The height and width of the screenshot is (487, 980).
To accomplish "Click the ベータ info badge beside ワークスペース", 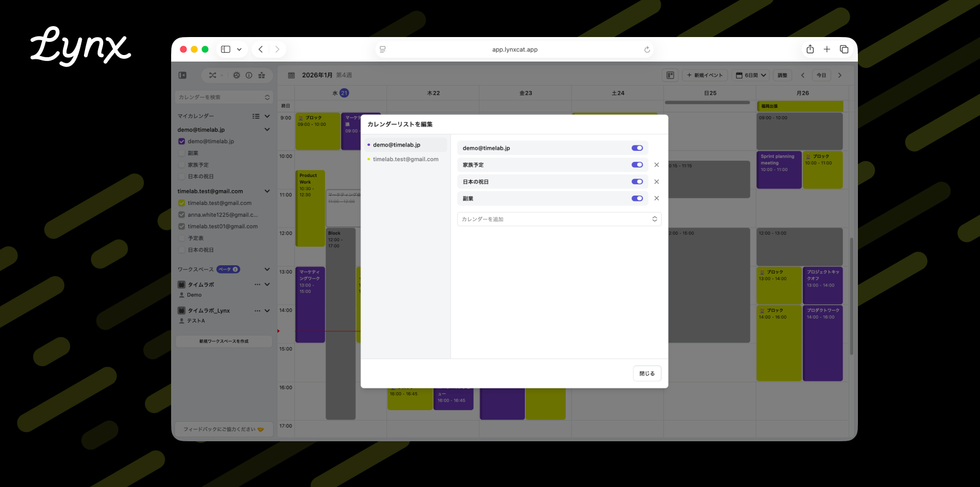I will tap(228, 269).
